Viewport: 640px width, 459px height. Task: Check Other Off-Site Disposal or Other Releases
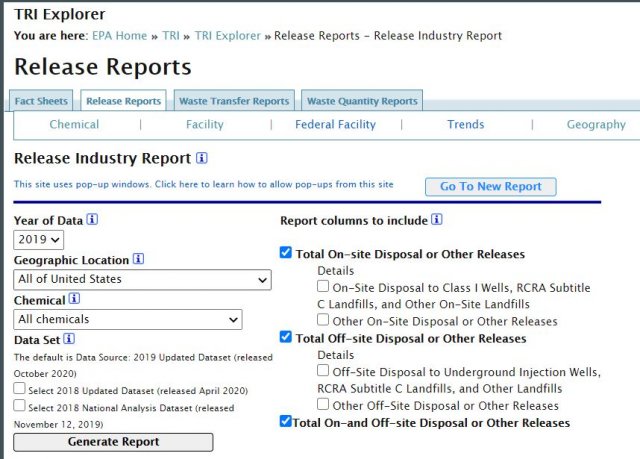323,405
